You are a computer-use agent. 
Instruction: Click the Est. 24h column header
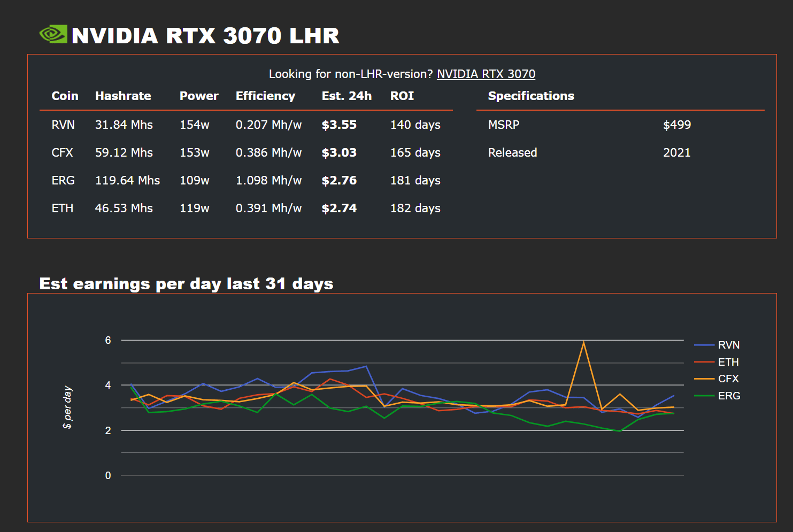click(347, 96)
